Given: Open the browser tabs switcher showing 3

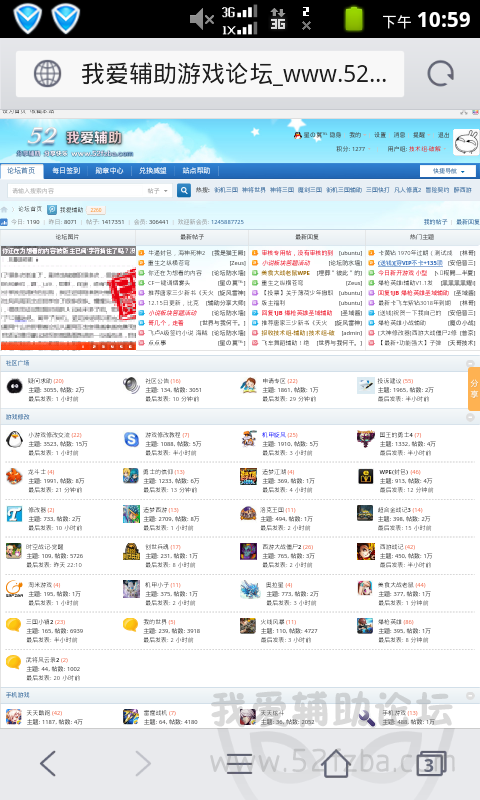Looking at the screenshot, I should tap(431, 763).
